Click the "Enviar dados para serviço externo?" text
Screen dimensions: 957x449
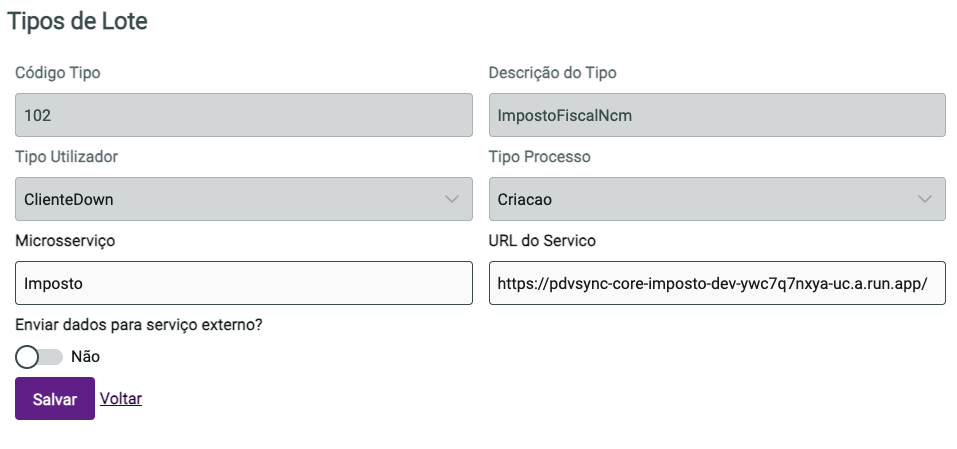coord(139,325)
